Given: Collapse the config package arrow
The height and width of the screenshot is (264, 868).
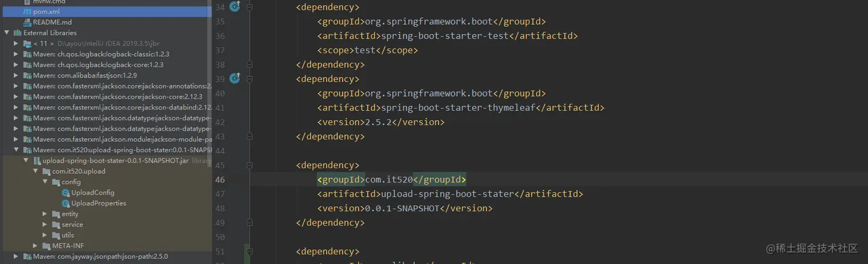Looking at the screenshot, I should tap(45, 182).
